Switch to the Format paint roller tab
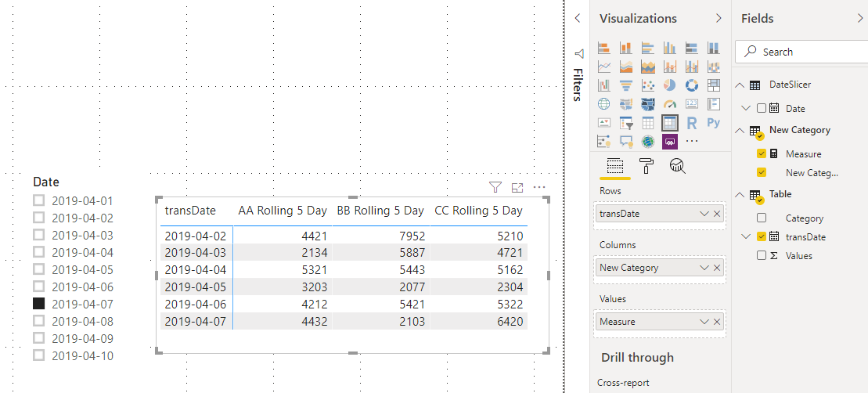868x393 pixels. click(646, 166)
